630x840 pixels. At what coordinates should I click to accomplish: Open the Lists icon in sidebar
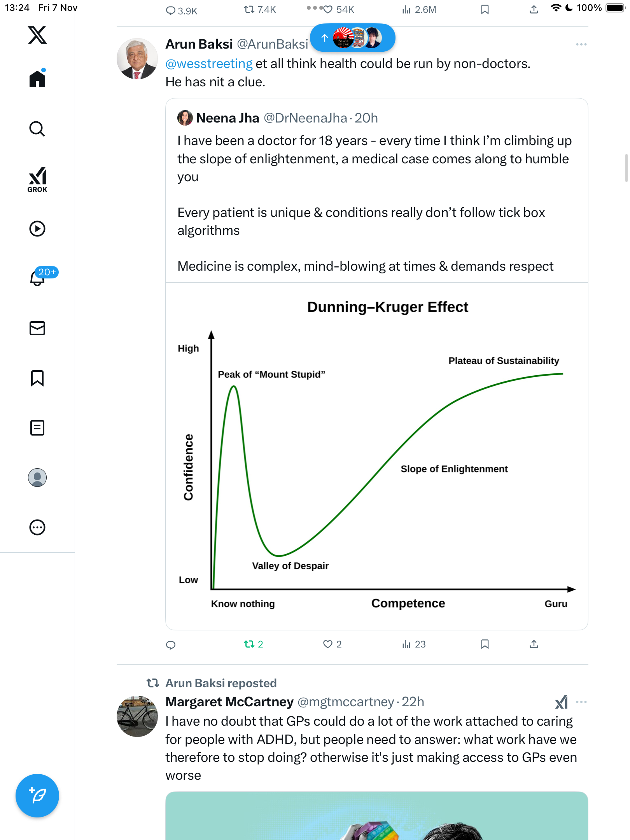pyautogui.click(x=37, y=428)
